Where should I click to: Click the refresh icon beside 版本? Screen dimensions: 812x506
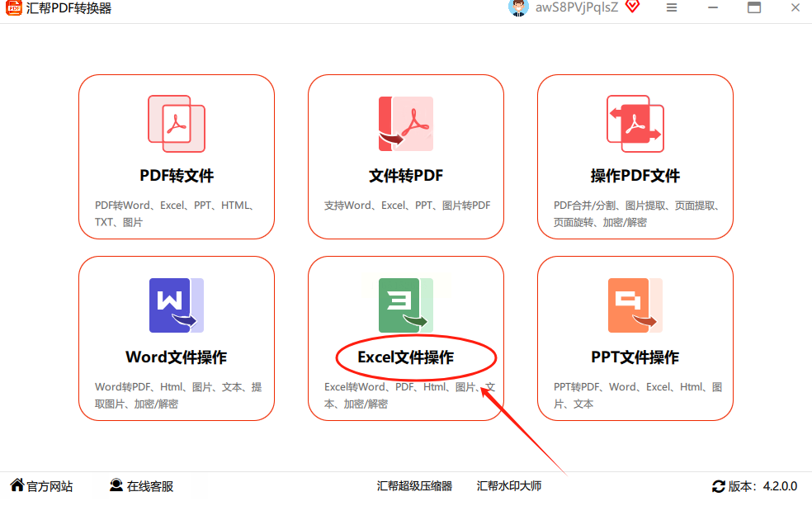click(x=718, y=486)
